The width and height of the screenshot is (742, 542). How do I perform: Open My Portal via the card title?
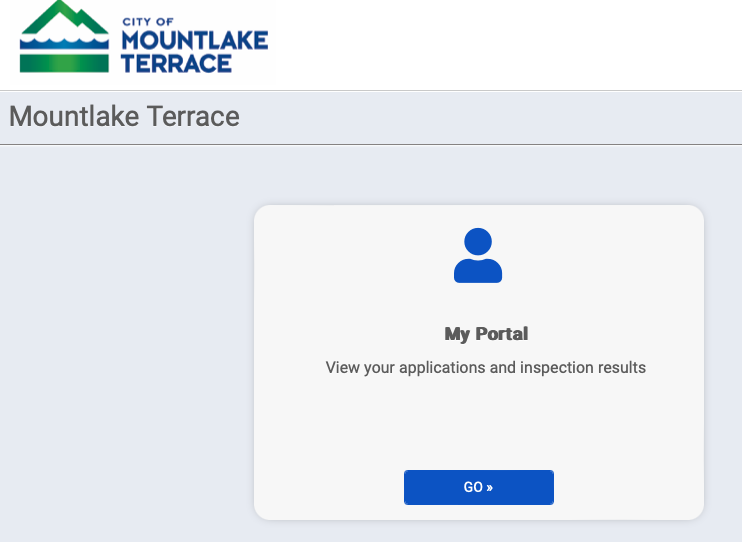486,334
